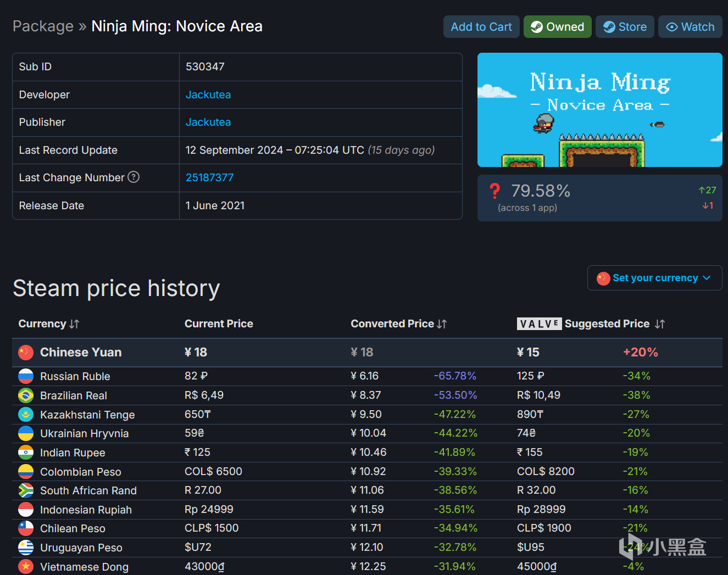The width and height of the screenshot is (728, 575).
Task: Click the South African Rand flag icon
Action: coord(26,490)
